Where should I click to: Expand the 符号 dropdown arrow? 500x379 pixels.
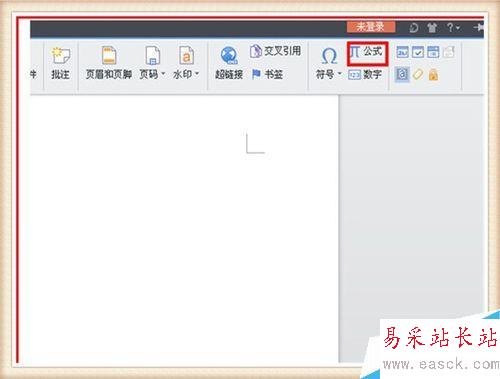click(339, 73)
